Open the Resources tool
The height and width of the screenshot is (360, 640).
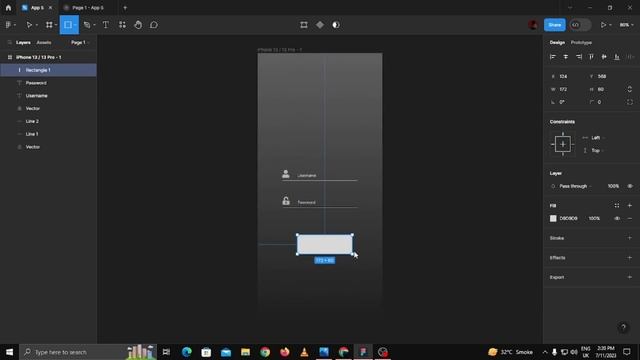point(122,25)
